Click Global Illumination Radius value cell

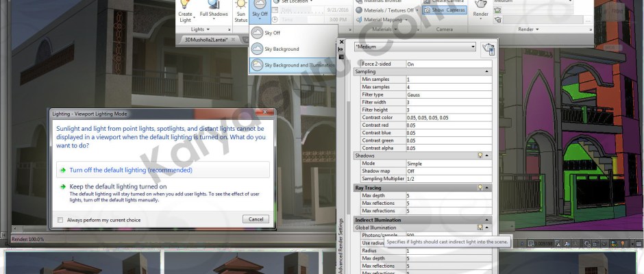click(x=449, y=251)
